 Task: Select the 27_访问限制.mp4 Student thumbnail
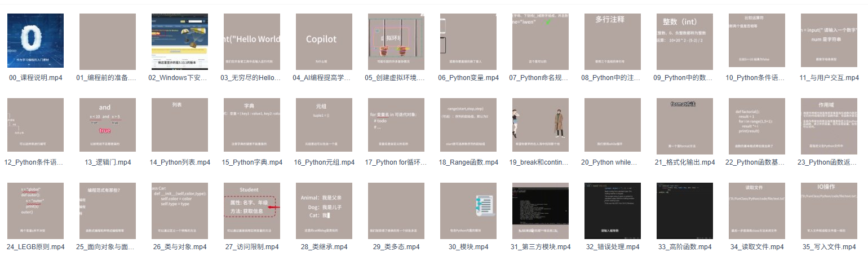[x=252, y=211]
